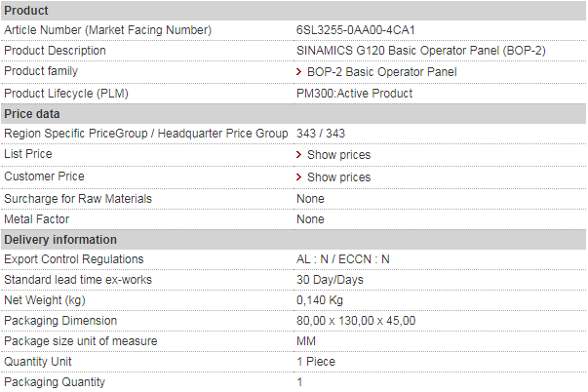Open BOP-2 Basic Operator Panel link
This screenshot has height=392, width=588.
pos(381,71)
